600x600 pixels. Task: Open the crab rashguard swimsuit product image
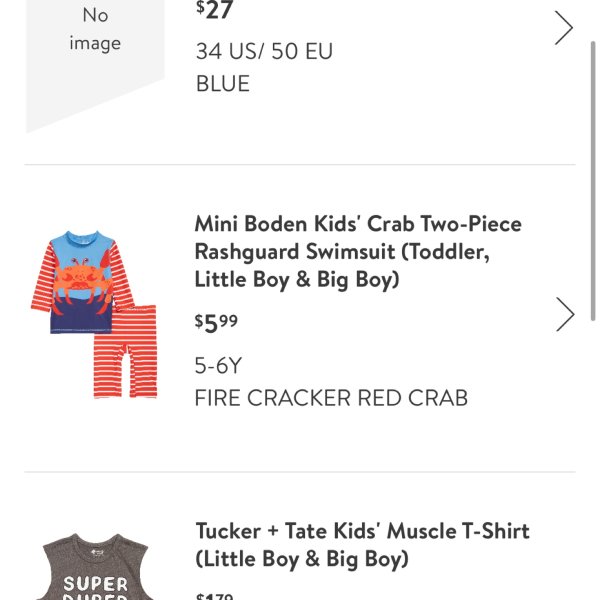[94, 314]
